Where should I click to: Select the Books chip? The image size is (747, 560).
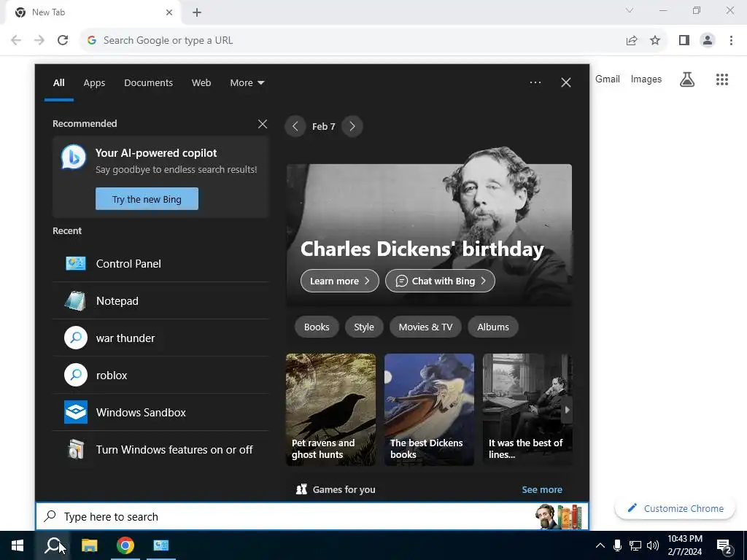[317, 327]
